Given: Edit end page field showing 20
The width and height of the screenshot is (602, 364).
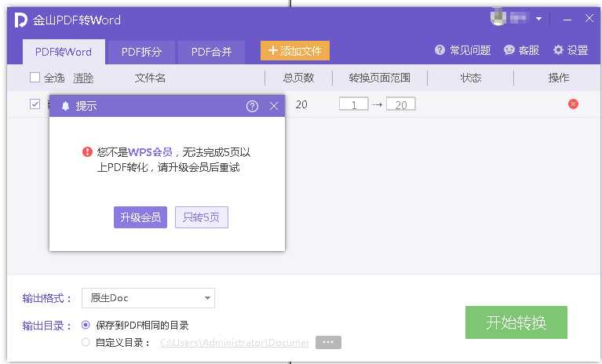Looking at the screenshot, I should tap(401, 104).
